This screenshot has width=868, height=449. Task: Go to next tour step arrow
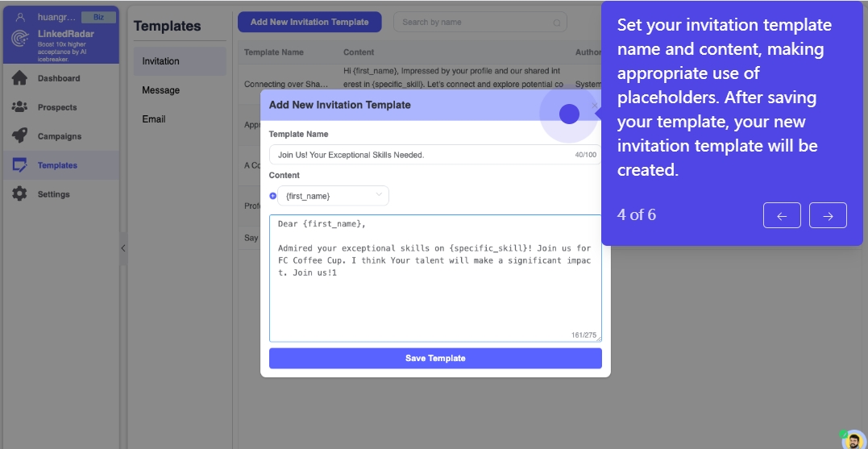pos(828,215)
